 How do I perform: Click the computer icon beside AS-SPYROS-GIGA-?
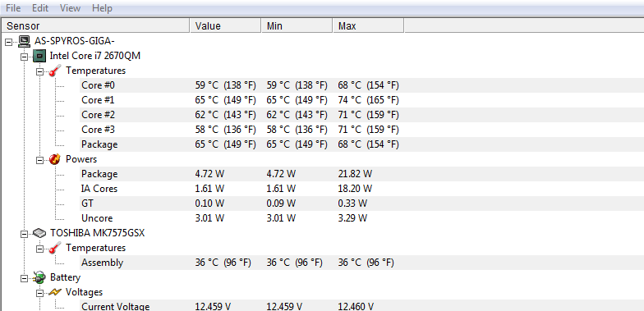(x=25, y=41)
